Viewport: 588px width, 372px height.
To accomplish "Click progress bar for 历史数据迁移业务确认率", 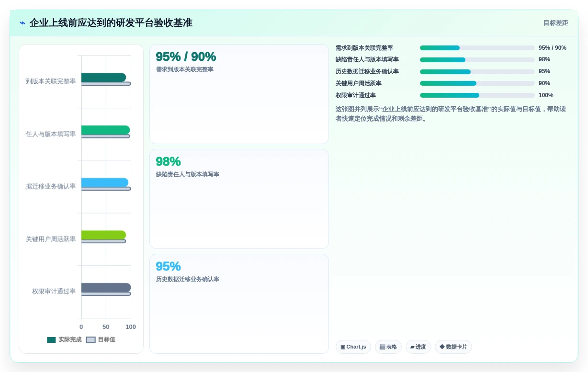I will (x=477, y=72).
